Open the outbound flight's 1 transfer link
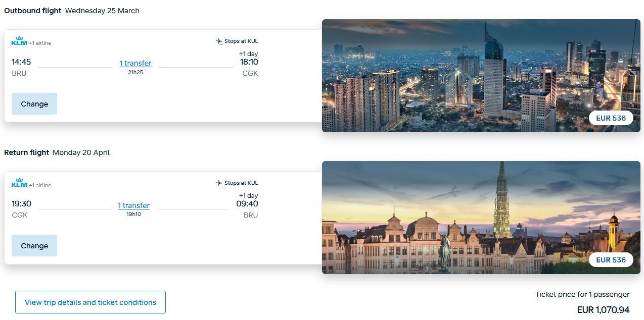This screenshot has height=320, width=644. [x=135, y=63]
